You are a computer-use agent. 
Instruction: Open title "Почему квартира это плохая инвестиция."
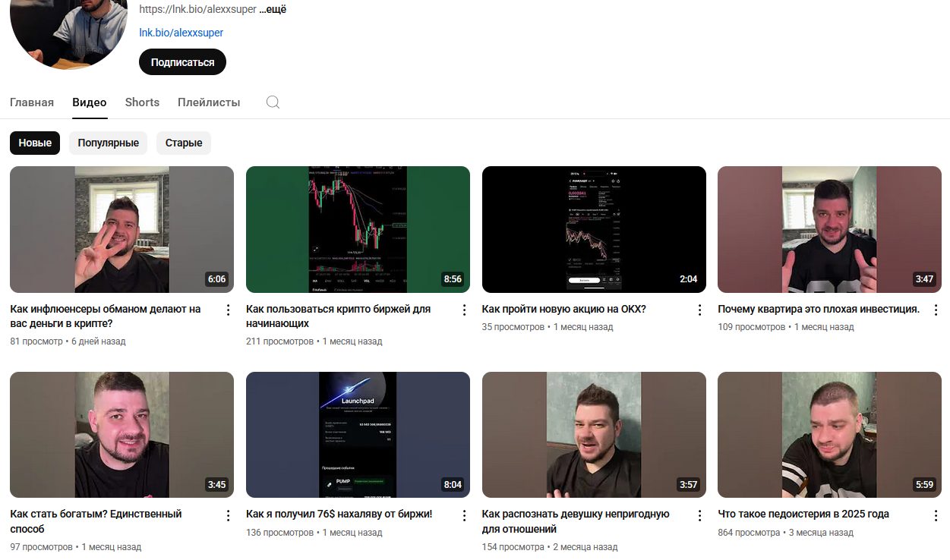tap(819, 309)
